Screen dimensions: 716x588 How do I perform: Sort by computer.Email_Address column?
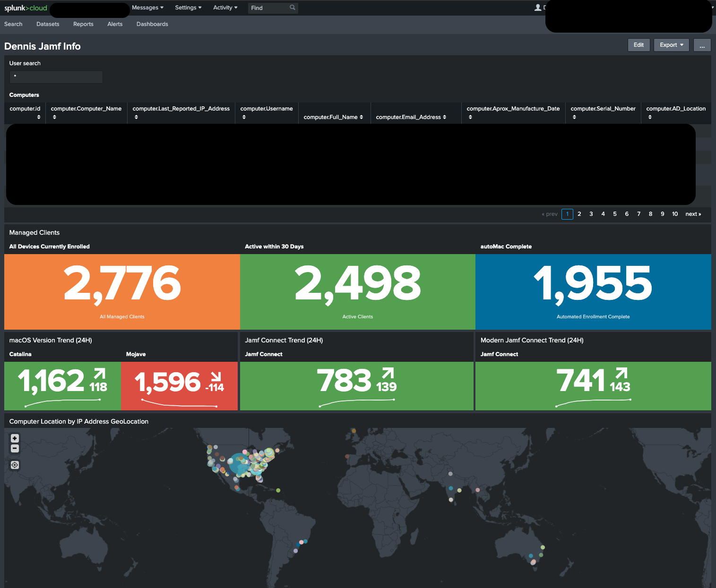tap(411, 117)
